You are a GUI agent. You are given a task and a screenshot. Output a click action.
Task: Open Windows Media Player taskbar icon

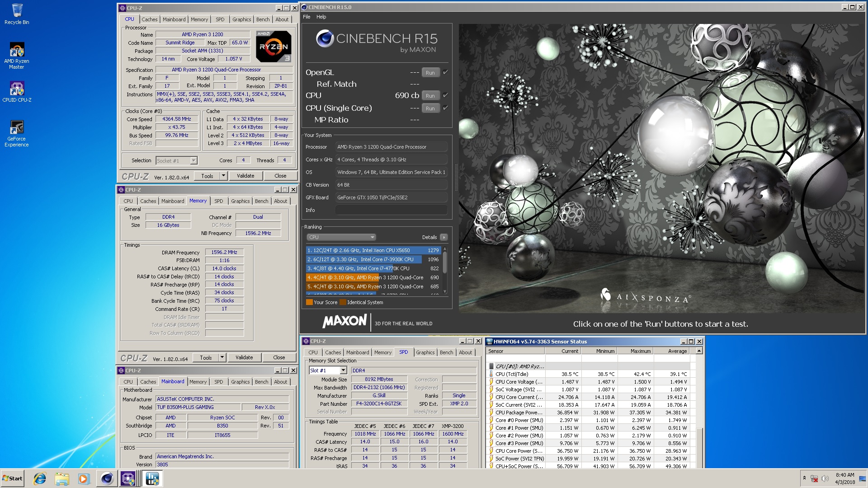click(84, 479)
